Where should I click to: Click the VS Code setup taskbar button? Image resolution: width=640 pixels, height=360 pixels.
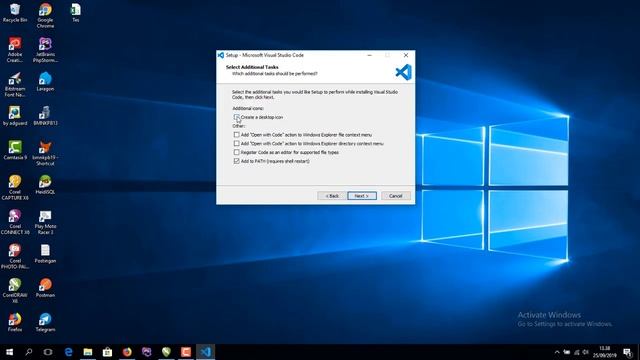pyautogui.click(x=205, y=352)
